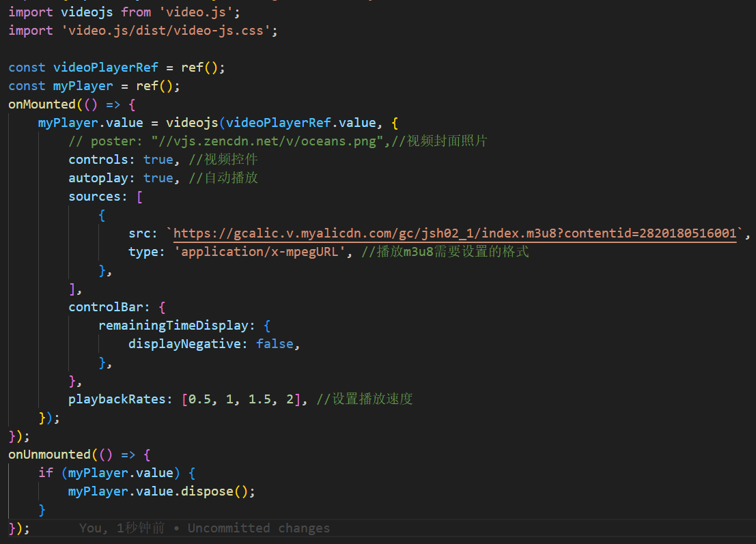
Task: Click 'displayNegative: false' setting
Action: click(211, 344)
